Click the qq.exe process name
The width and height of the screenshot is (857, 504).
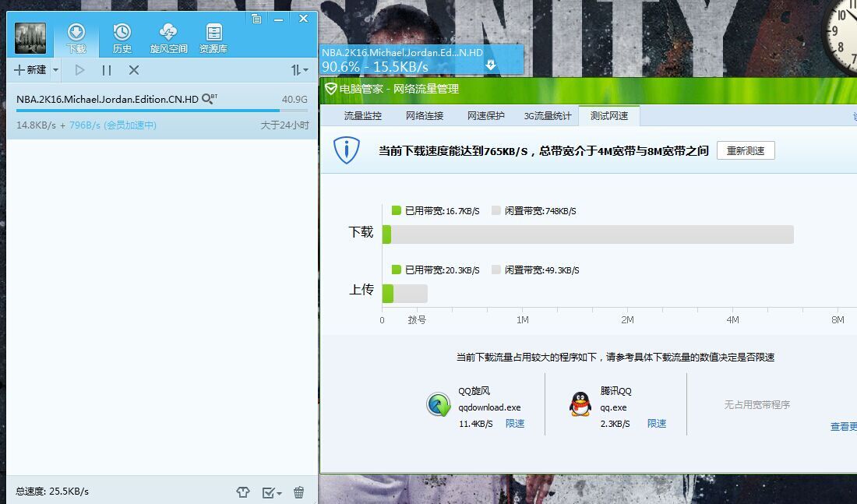click(x=613, y=407)
